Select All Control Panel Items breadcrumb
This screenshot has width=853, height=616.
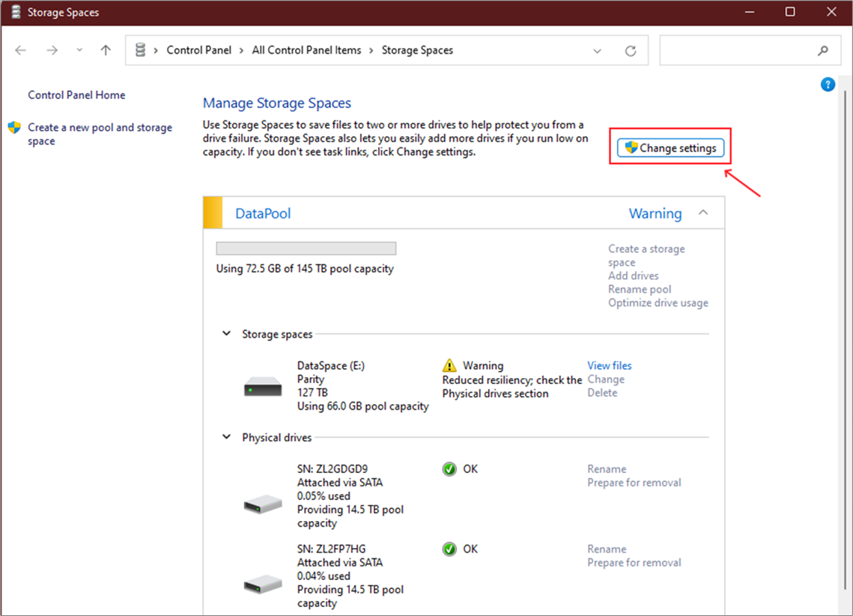click(306, 50)
